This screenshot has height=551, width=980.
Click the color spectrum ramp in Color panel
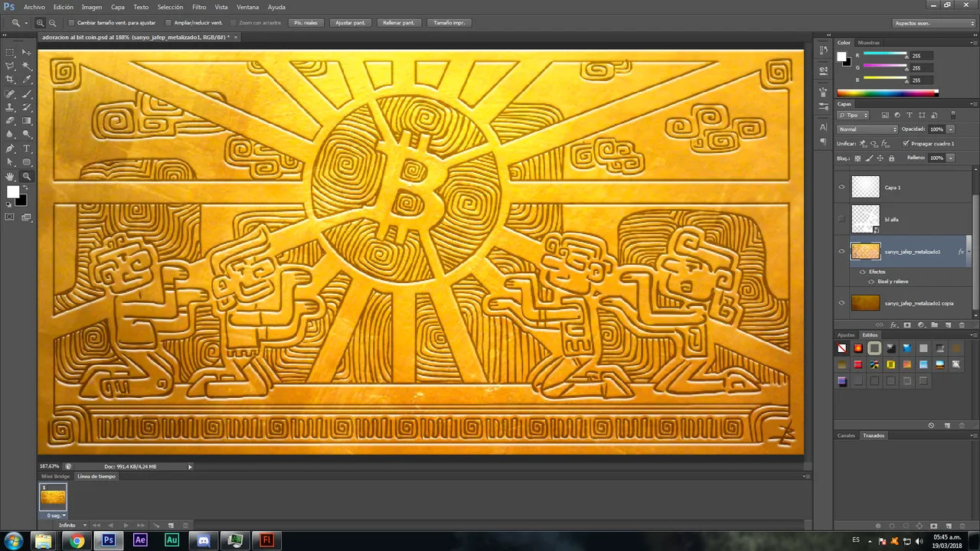(887, 93)
